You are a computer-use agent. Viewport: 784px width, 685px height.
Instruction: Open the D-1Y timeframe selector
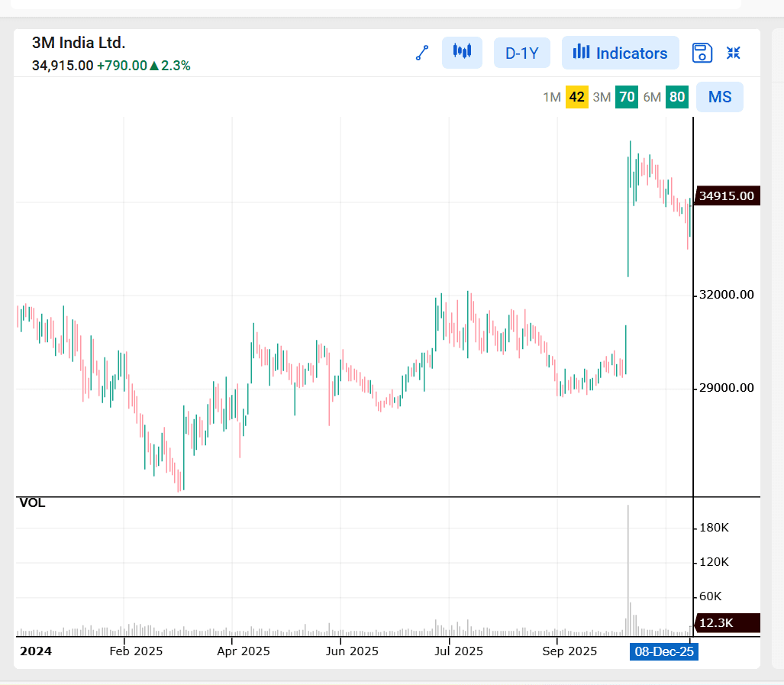point(522,53)
